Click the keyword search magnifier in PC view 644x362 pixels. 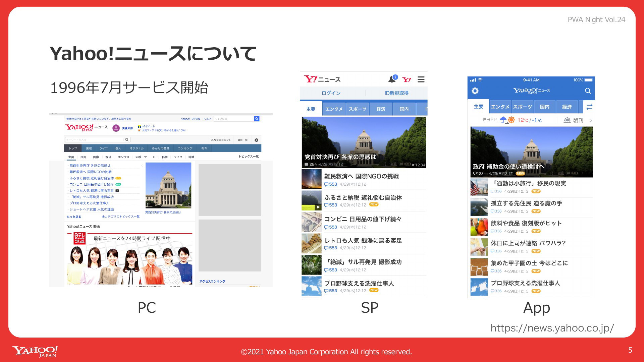[127, 140]
